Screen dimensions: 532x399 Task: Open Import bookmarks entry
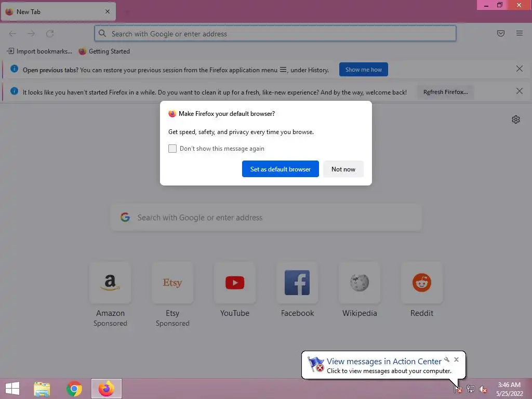pos(39,51)
